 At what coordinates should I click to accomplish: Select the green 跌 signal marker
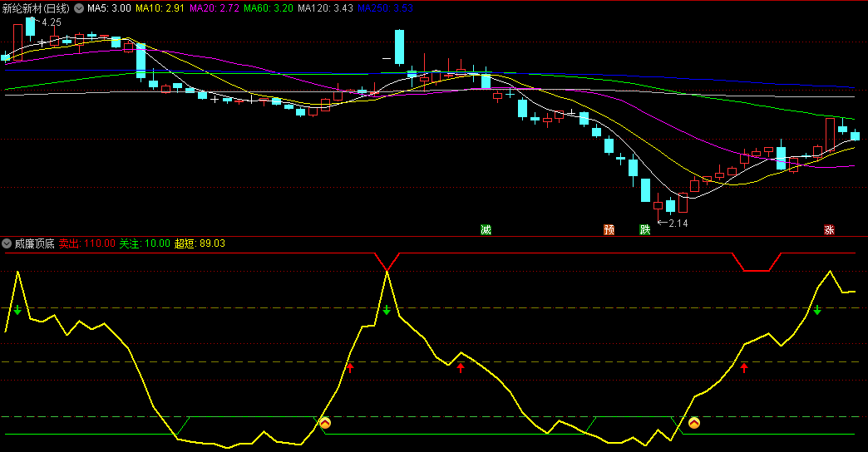click(644, 229)
